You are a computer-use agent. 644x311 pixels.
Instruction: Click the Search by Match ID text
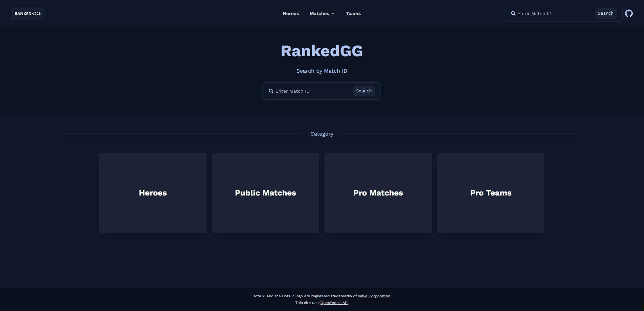click(322, 71)
